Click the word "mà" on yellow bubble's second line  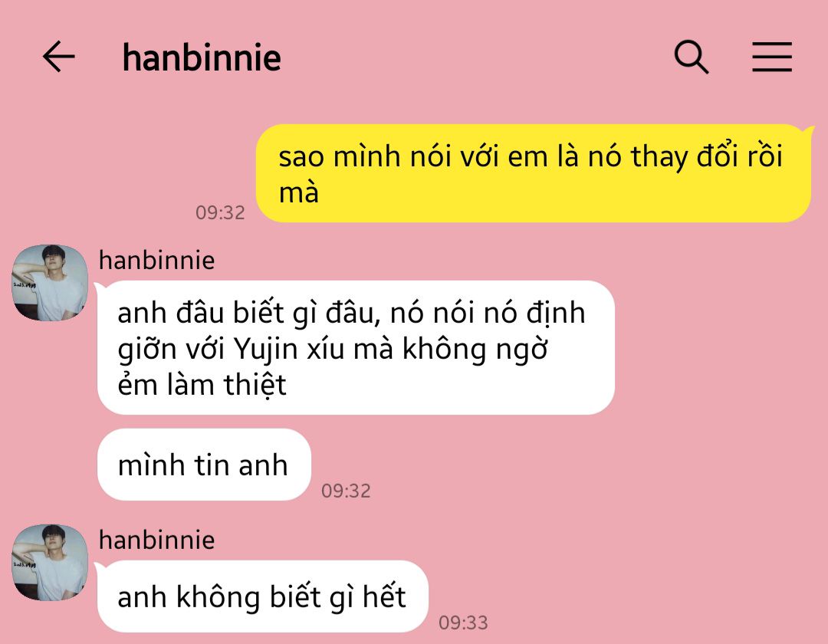point(299,192)
